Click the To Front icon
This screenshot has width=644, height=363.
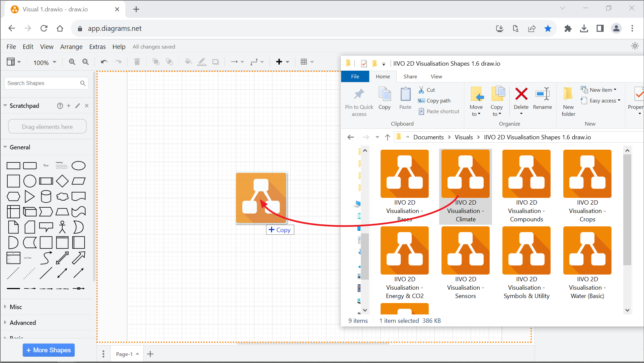(156, 62)
